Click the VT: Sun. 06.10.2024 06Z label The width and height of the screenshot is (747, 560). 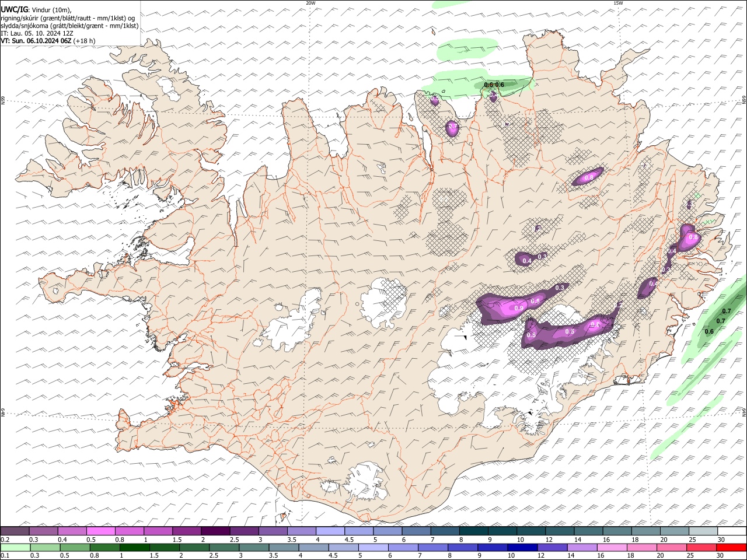(36, 41)
